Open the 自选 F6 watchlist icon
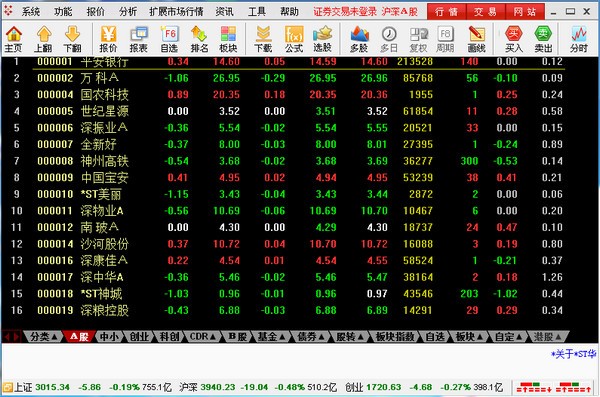This screenshot has width=600, height=397. (169, 39)
